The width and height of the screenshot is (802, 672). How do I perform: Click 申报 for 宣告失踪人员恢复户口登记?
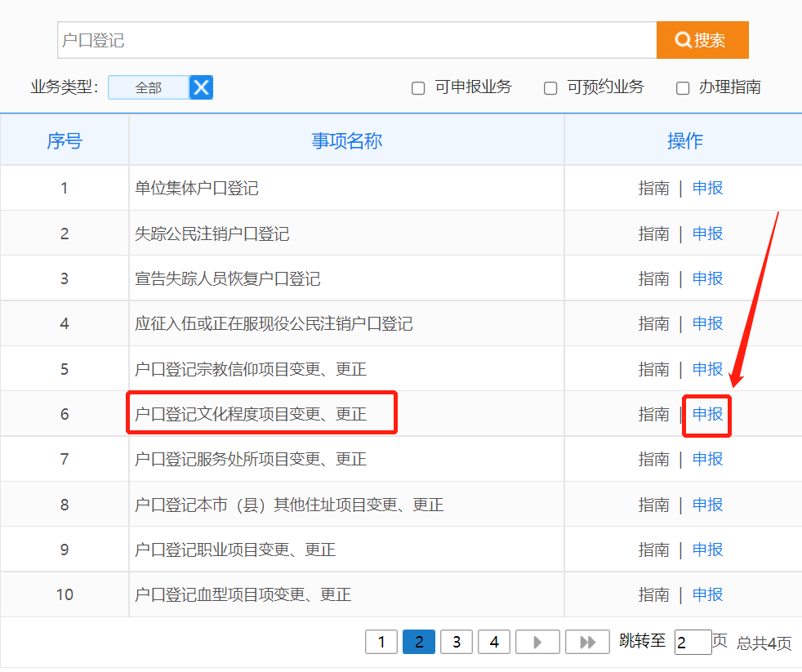[x=707, y=279]
